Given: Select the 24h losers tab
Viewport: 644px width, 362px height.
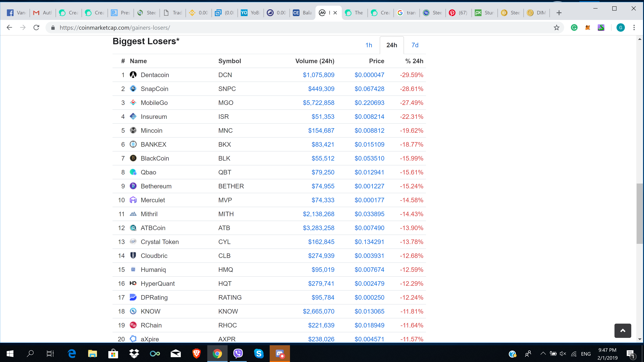Looking at the screenshot, I should click(391, 45).
